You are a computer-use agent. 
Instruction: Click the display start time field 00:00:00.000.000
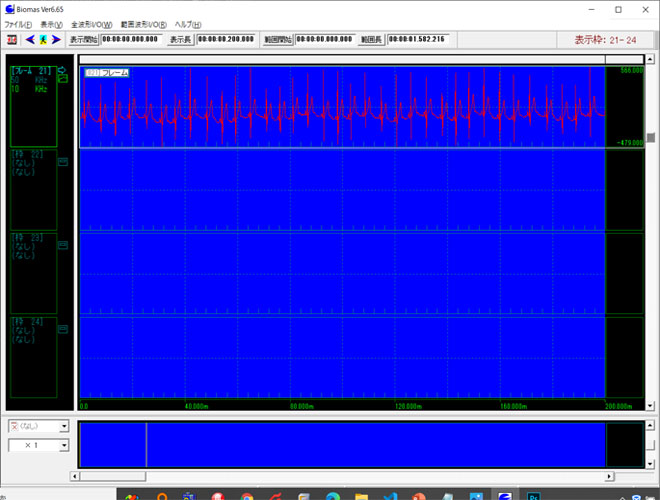pos(131,39)
